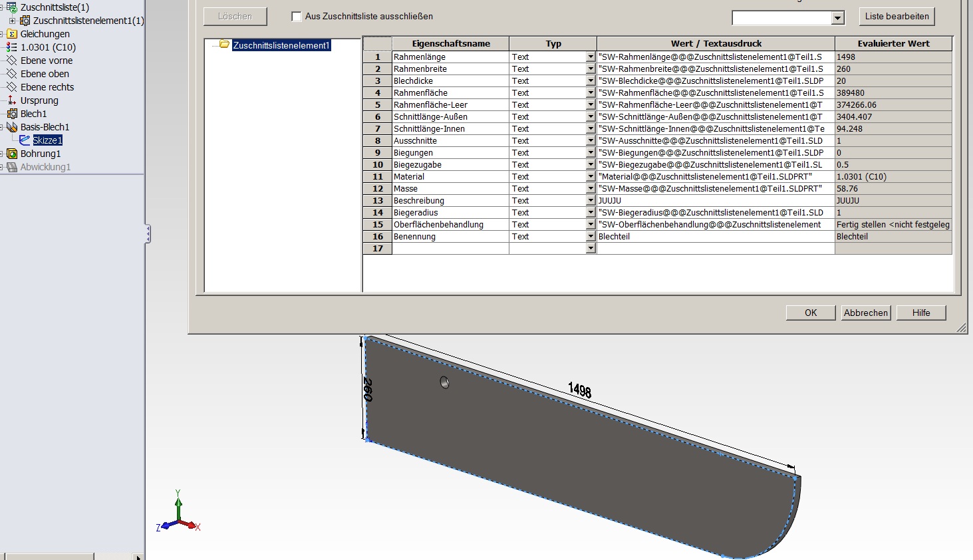Click evaluated value 3404.407
Image resolution: width=973 pixels, height=560 pixels.
coord(893,117)
